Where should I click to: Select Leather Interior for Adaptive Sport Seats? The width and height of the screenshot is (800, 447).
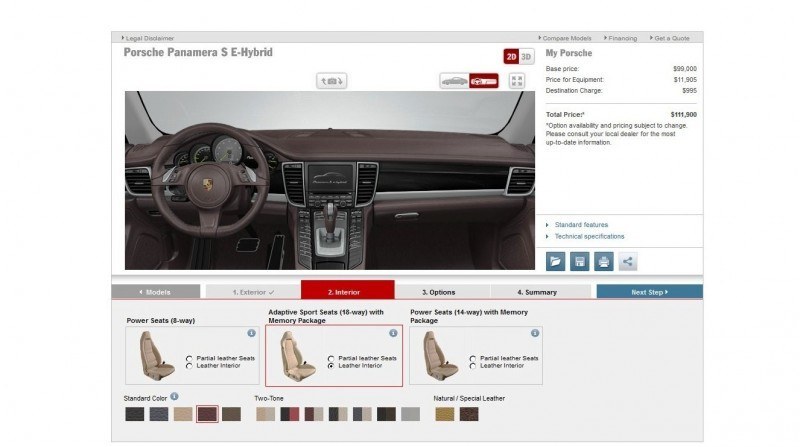[331, 366]
